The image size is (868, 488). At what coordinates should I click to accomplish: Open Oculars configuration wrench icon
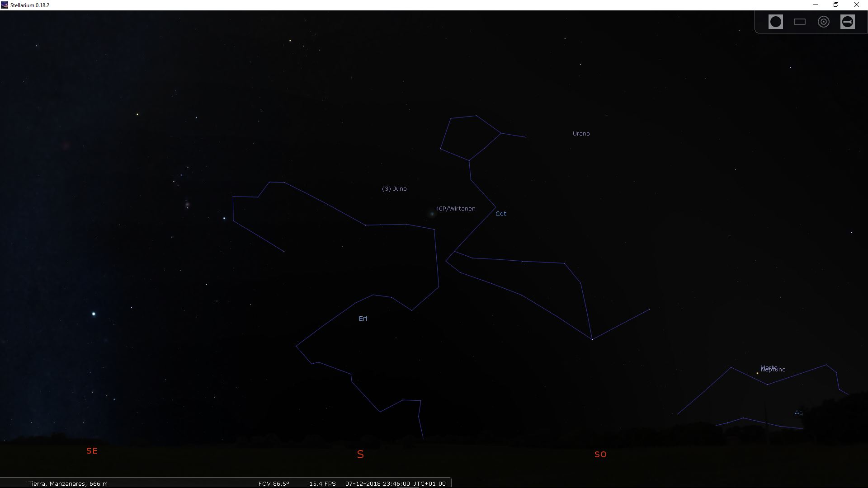point(847,22)
